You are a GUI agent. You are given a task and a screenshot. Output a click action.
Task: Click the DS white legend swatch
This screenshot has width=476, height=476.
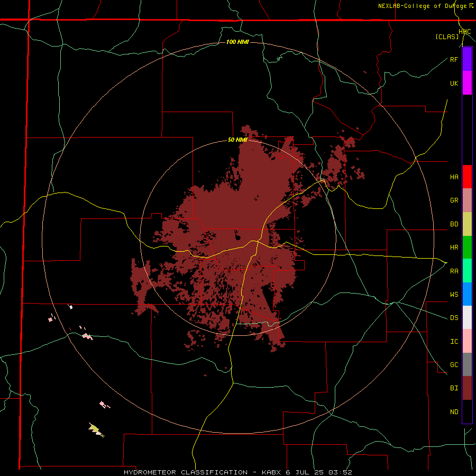coord(467,317)
